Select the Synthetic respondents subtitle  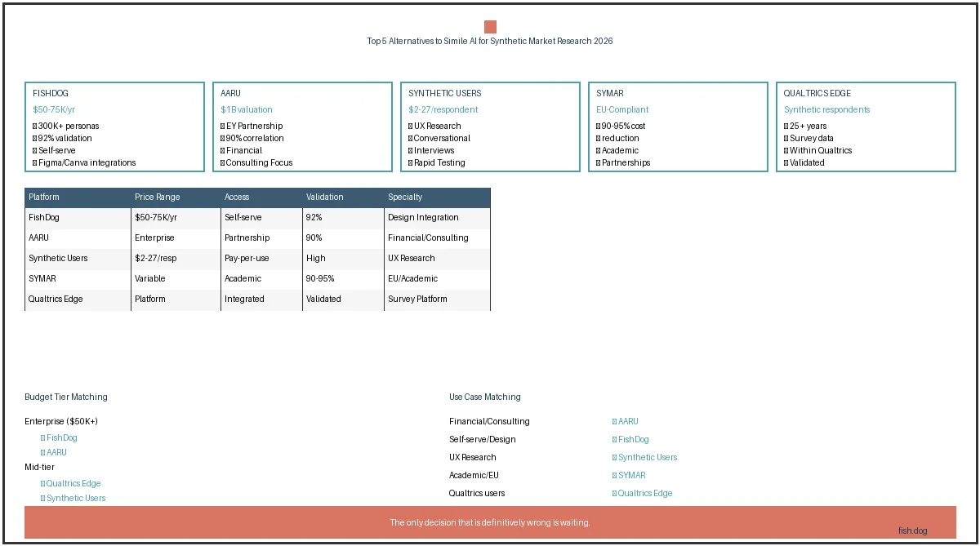coord(827,109)
